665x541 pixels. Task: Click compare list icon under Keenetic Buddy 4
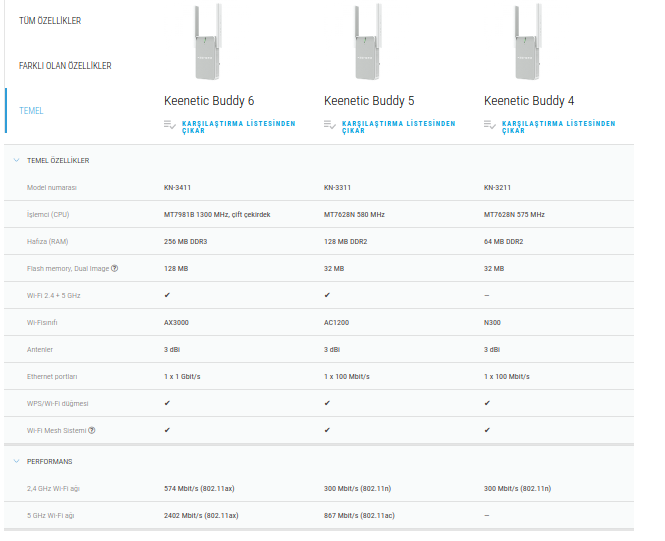(x=489, y=125)
